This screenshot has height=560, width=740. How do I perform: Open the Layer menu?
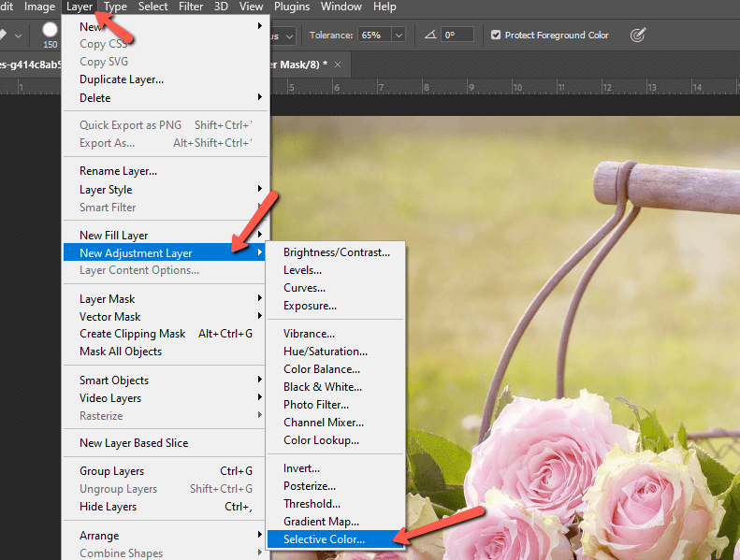[80, 7]
